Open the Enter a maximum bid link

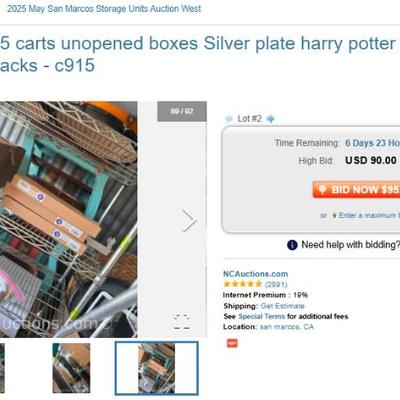point(369,215)
